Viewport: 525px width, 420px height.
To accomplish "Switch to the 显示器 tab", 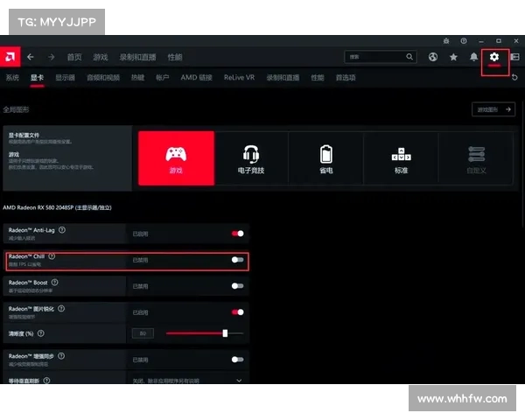I will point(65,78).
